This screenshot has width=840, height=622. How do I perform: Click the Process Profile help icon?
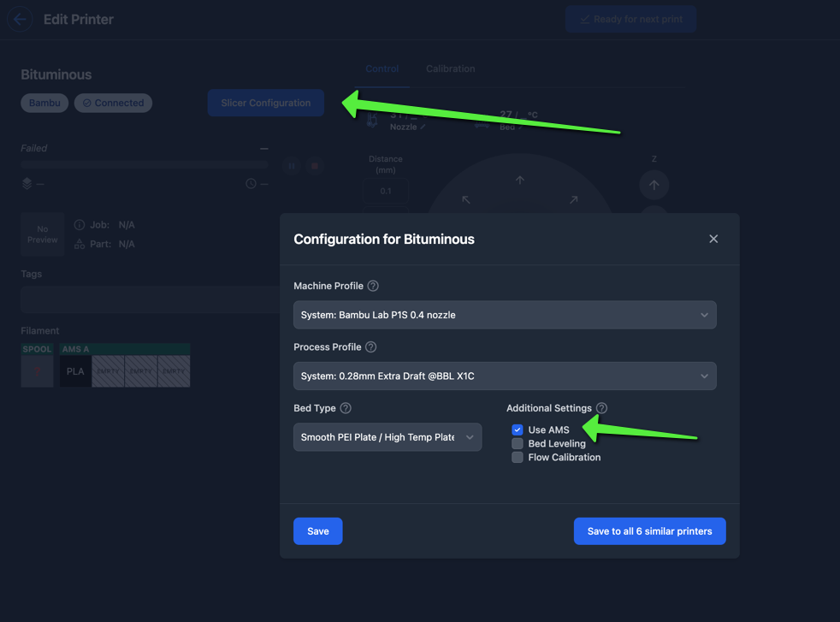point(371,347)
